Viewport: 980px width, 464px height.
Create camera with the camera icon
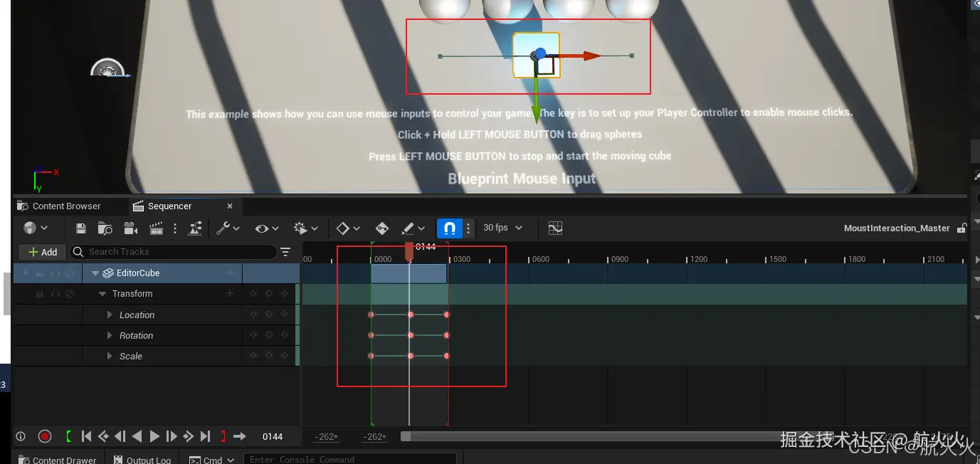pyautogui.click(x=130, y=228)
